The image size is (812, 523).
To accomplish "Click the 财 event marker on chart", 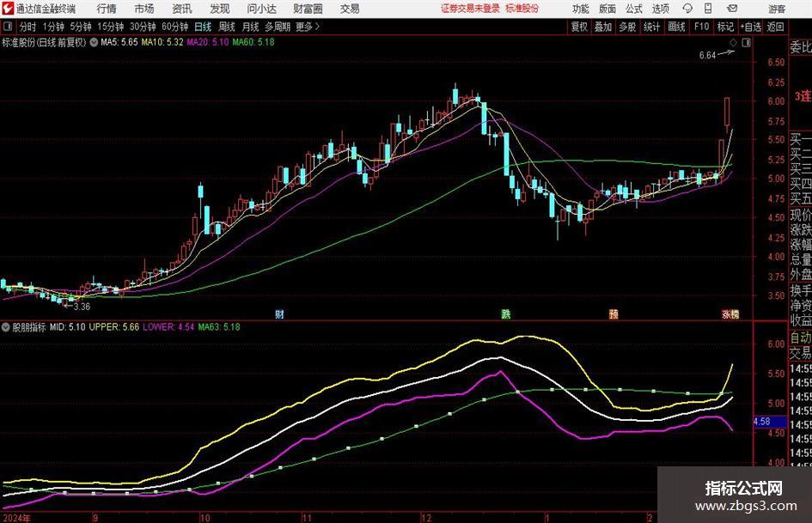I will (x=279, y=313).
